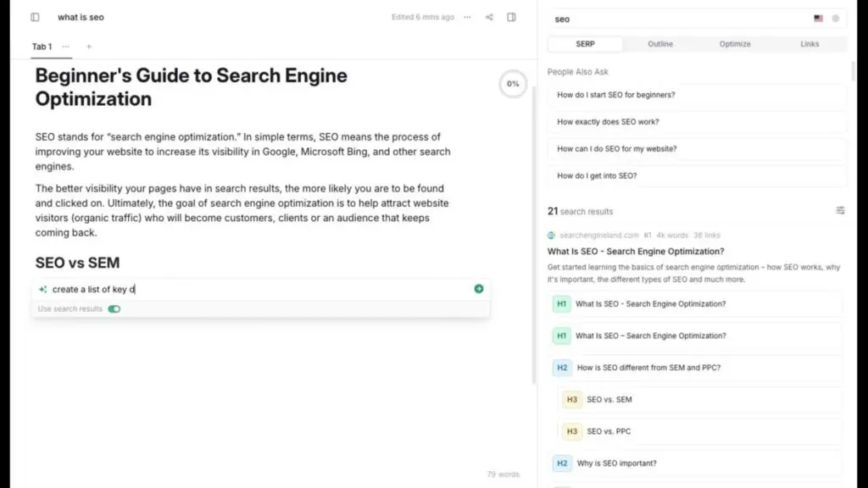Switch to the Optimize tab
The height and width of the screenshot is (488, 868).
click(735, 44)
